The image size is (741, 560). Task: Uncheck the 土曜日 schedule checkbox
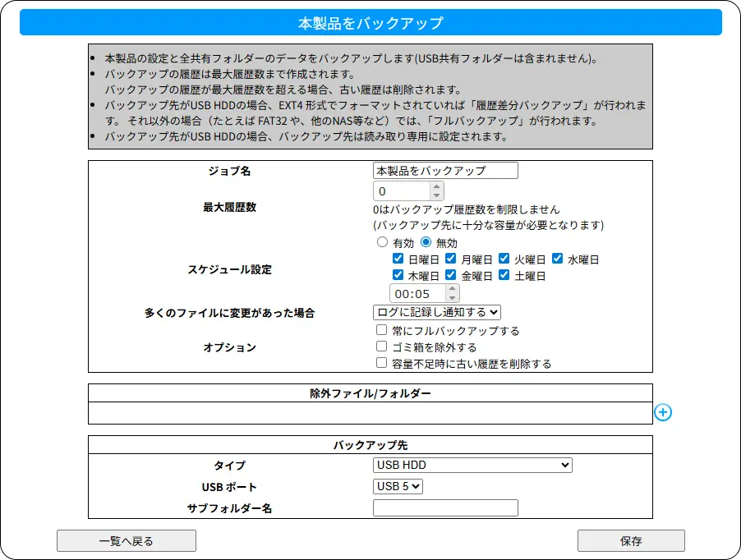point(504,275)
